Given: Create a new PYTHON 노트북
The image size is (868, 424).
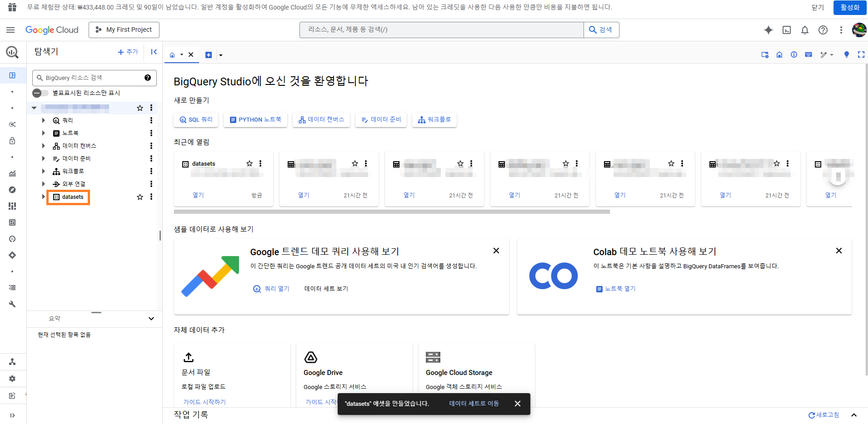Looking at the screenshot, I should [x=255, y=120].
